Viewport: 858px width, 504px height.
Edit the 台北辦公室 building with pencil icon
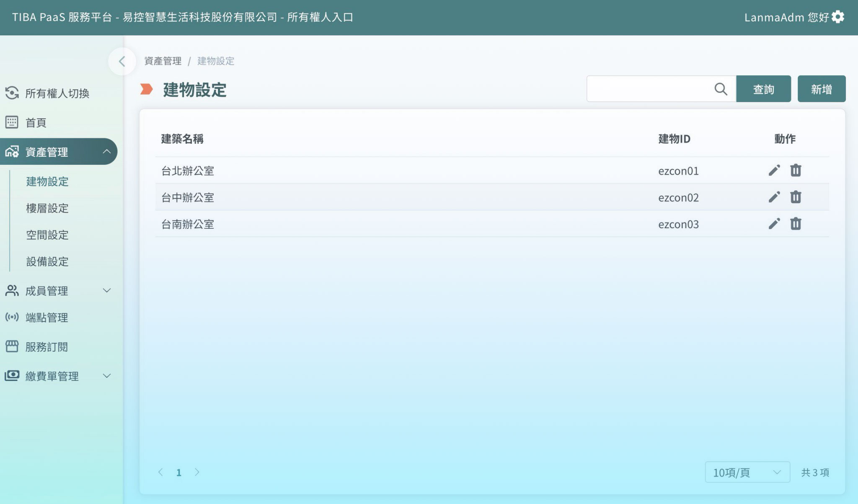pos(774,171)
